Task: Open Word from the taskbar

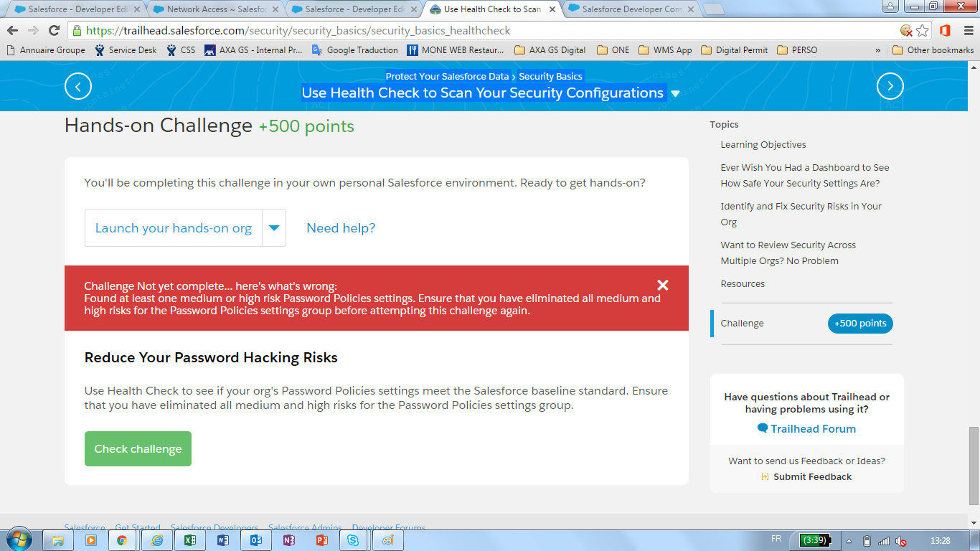Action: point(223,540)
